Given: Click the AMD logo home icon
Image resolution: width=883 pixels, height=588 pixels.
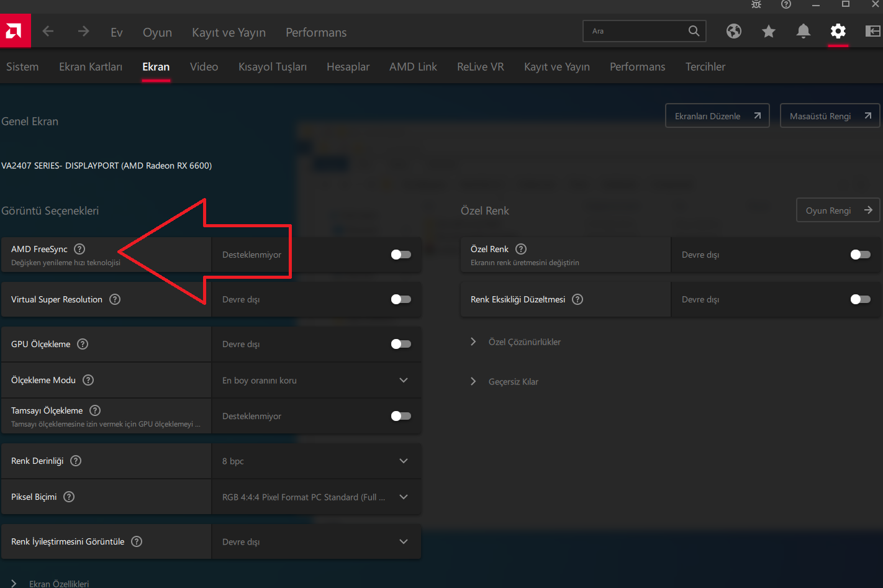Looking at the screenshot, I should [x=14, y=31].
